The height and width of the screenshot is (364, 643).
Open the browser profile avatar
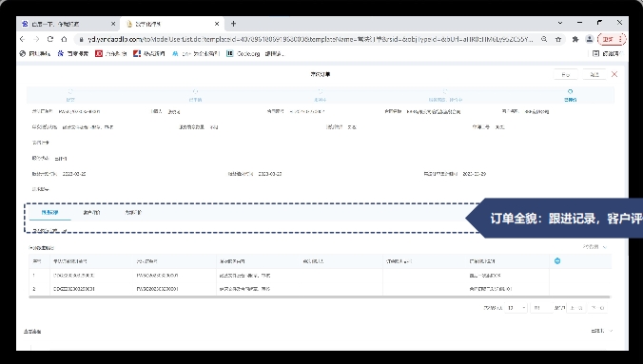click(x=590, y=39)
